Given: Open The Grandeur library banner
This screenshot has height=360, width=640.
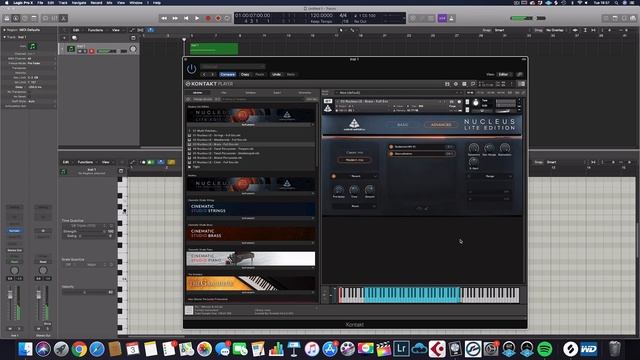Looking at the screenshot, I should pos(251,283).
